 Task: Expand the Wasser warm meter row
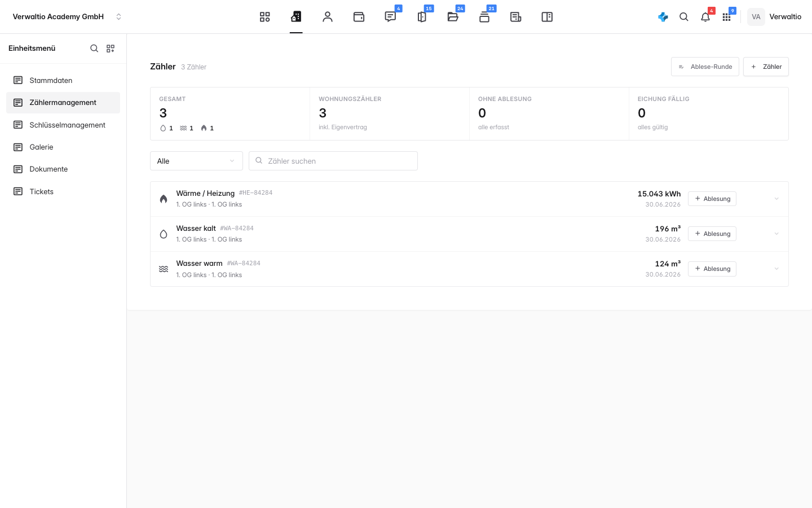pos(776,269)
